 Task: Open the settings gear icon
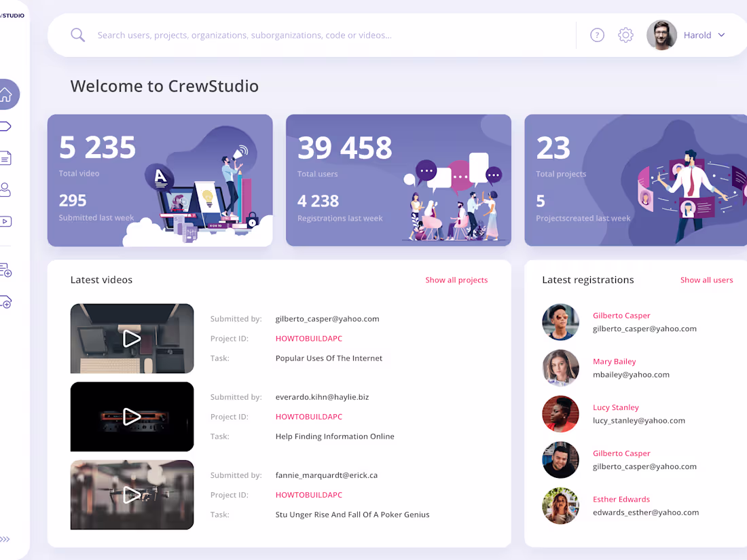coord(625,35)
